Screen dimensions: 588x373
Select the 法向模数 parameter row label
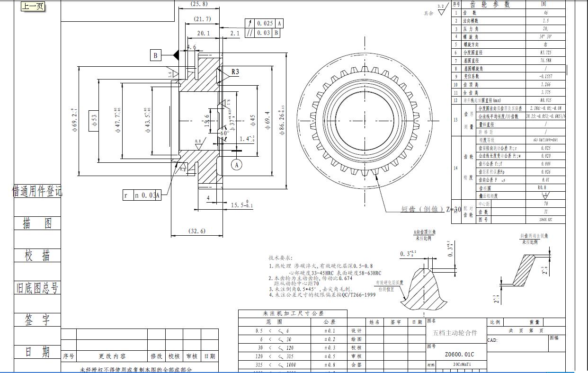click(471, 21)
